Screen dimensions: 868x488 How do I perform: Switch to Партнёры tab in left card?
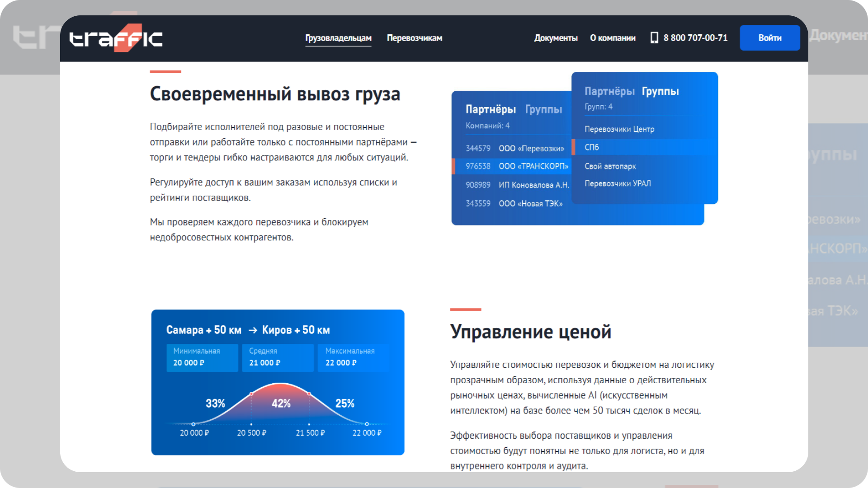[x=491, y=109]
